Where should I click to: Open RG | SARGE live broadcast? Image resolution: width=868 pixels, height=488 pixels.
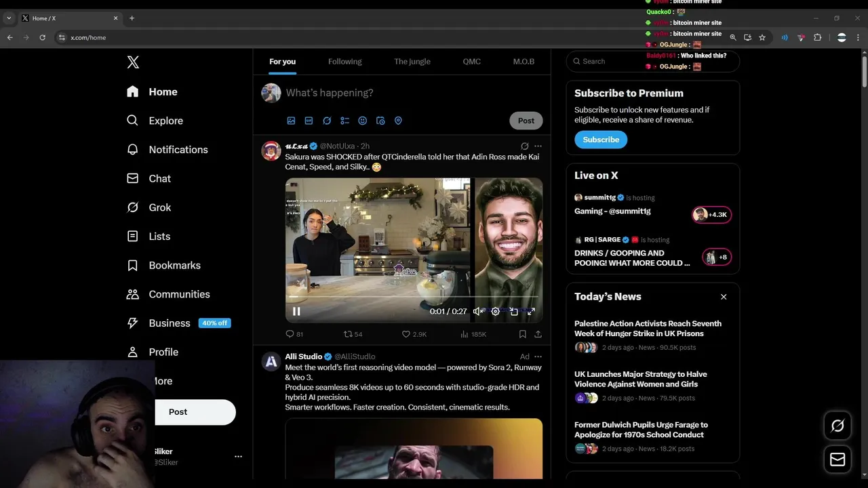652,251
